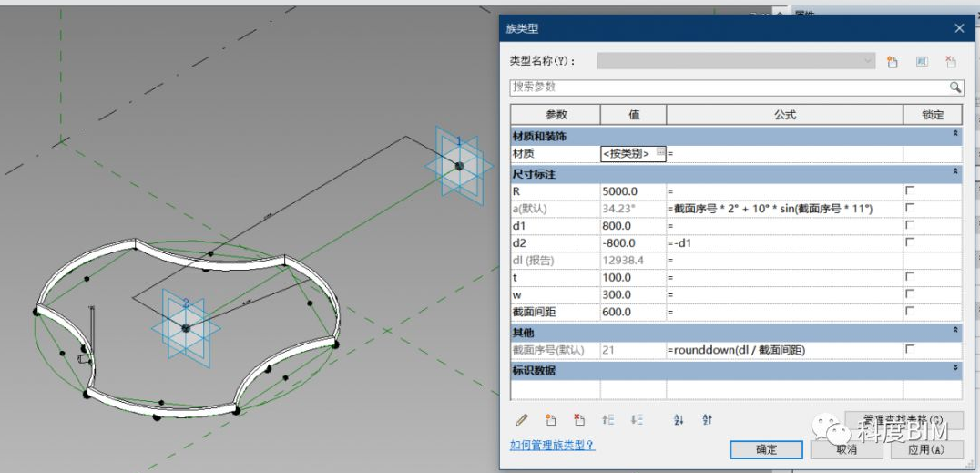Click the Move Parameter Down icon
Viewport: 980px width, 473px height.
[x=637, y=420]
